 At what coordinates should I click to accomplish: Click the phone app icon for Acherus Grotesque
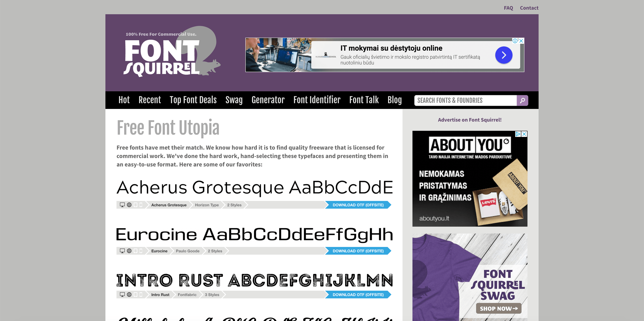pos(141,205)
